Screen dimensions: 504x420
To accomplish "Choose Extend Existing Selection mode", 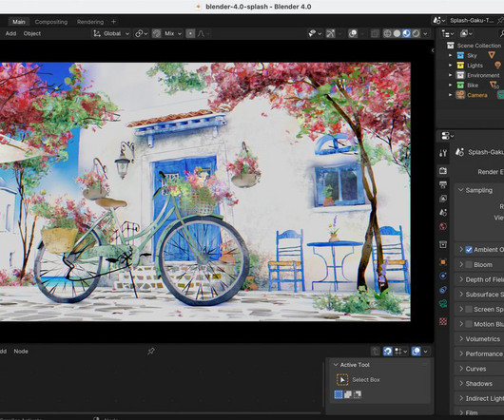I will [x=348, y=394].
